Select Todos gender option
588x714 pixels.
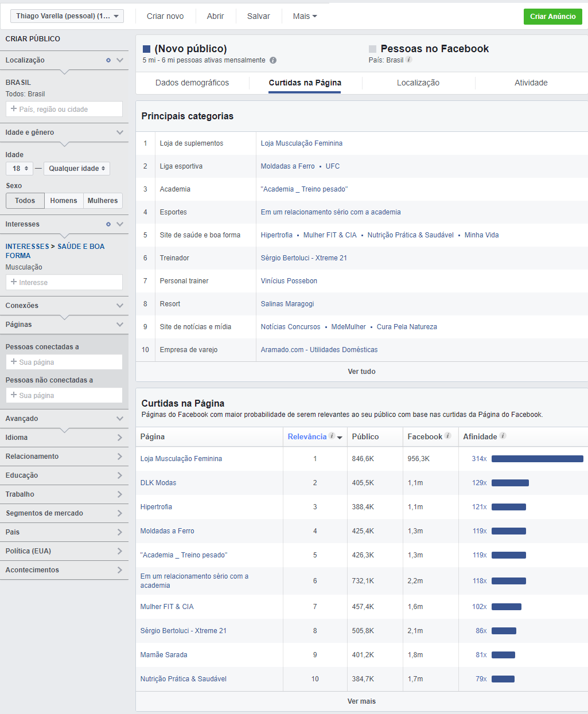pos(25,201)
